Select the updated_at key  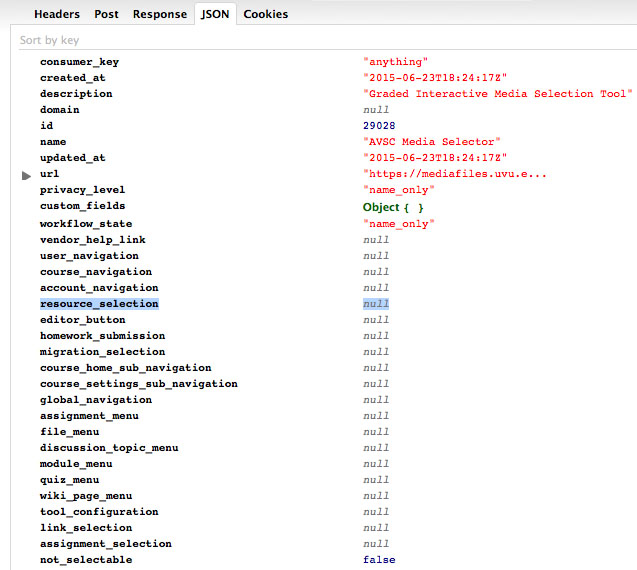click(72, 158)
